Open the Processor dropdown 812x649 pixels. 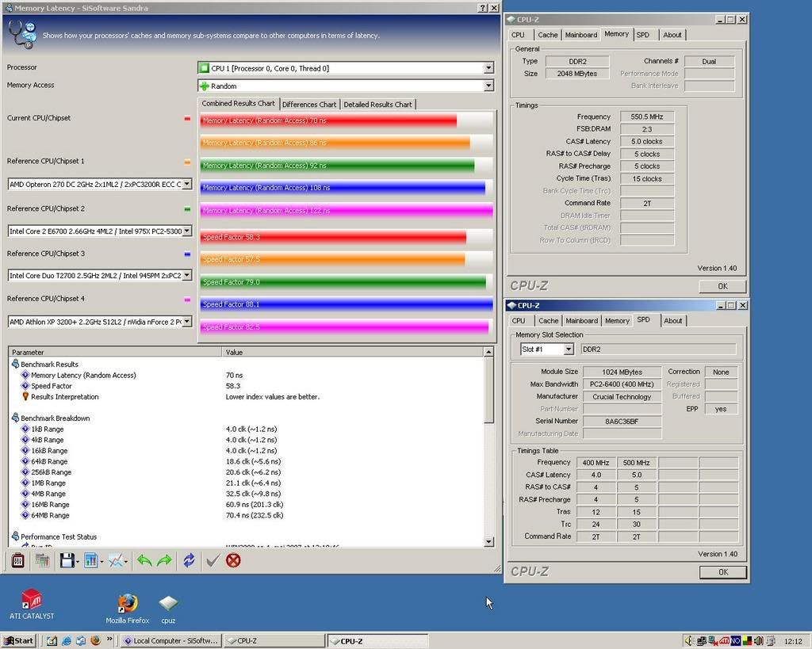pos(488,68)
